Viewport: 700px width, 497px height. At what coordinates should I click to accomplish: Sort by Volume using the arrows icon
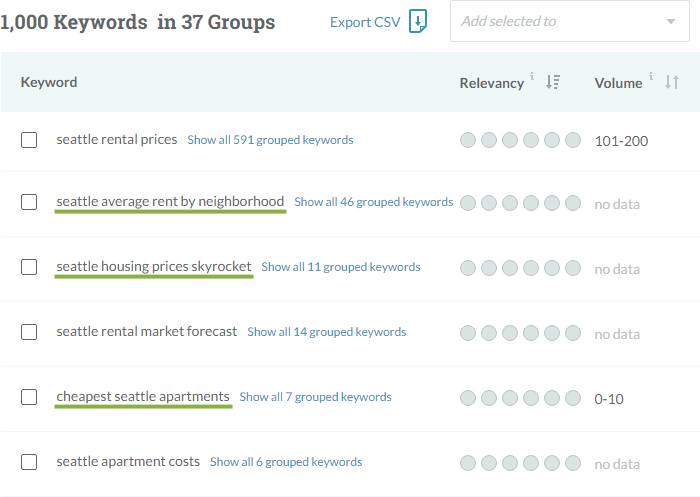click(672, 83)
